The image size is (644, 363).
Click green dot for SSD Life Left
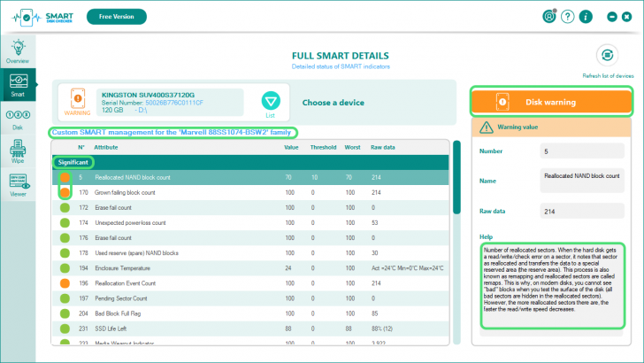click(x=65, y=328)
